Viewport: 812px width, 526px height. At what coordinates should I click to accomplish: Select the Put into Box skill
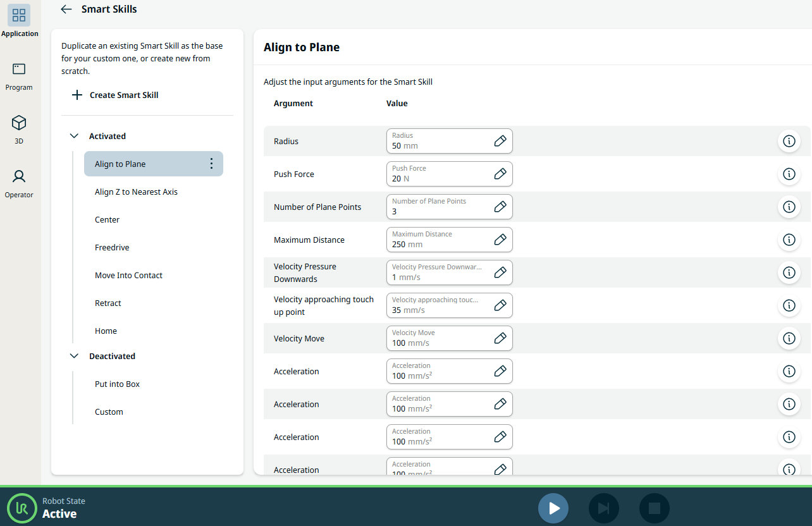point(117,384)
